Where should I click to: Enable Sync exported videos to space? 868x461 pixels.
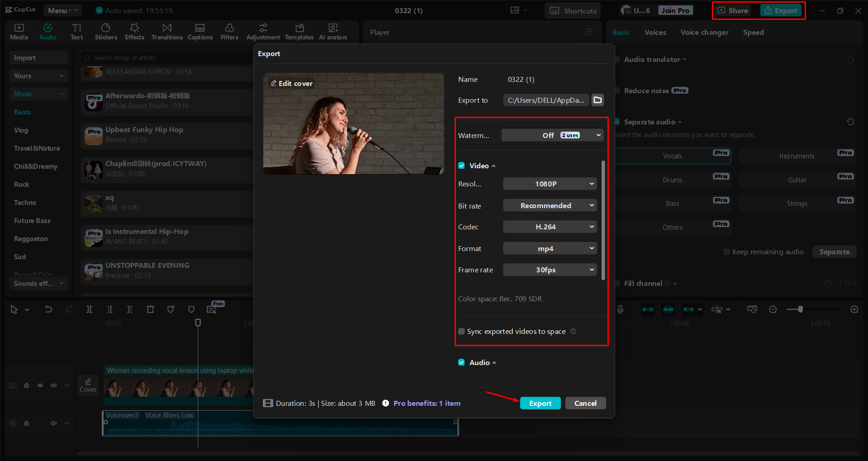[461, 331]
